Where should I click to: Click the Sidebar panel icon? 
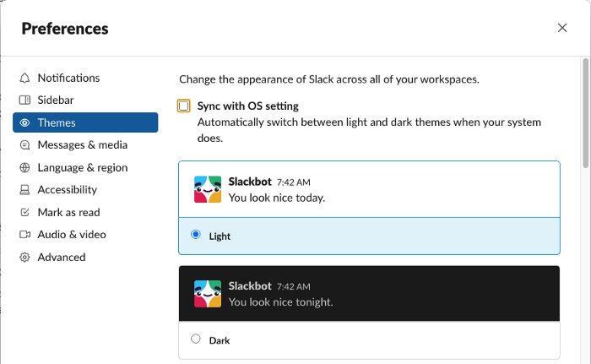tap(24, 100)
